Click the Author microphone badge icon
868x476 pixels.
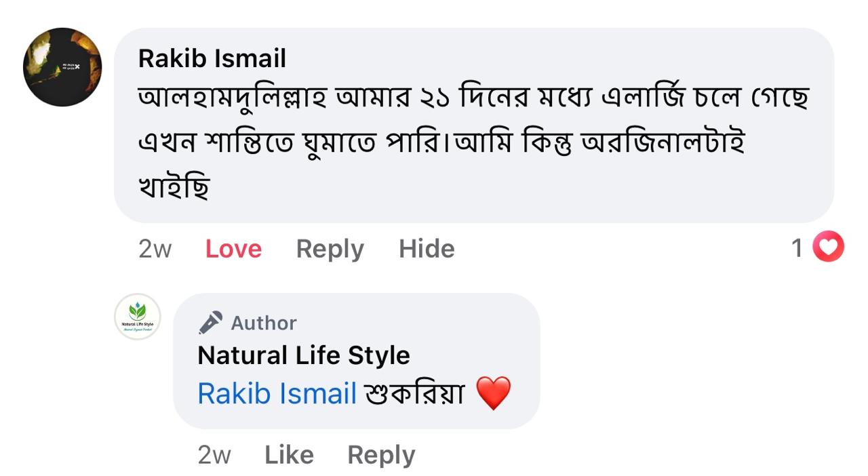pyautogui.click(x=210, y=323)
